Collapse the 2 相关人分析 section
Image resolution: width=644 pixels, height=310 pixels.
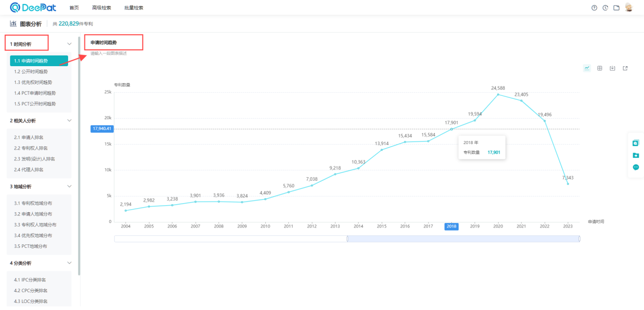pos(70,121)
